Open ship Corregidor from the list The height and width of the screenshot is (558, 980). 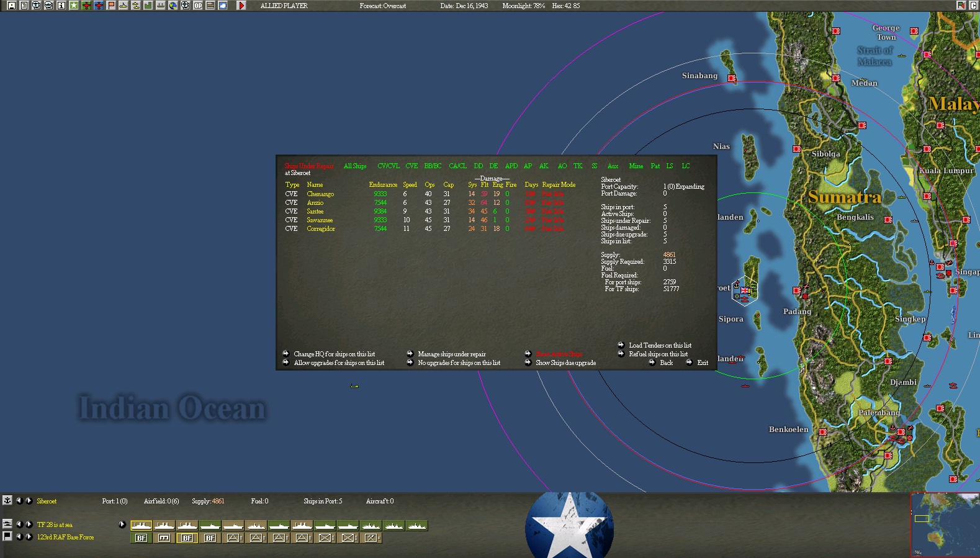321,228
